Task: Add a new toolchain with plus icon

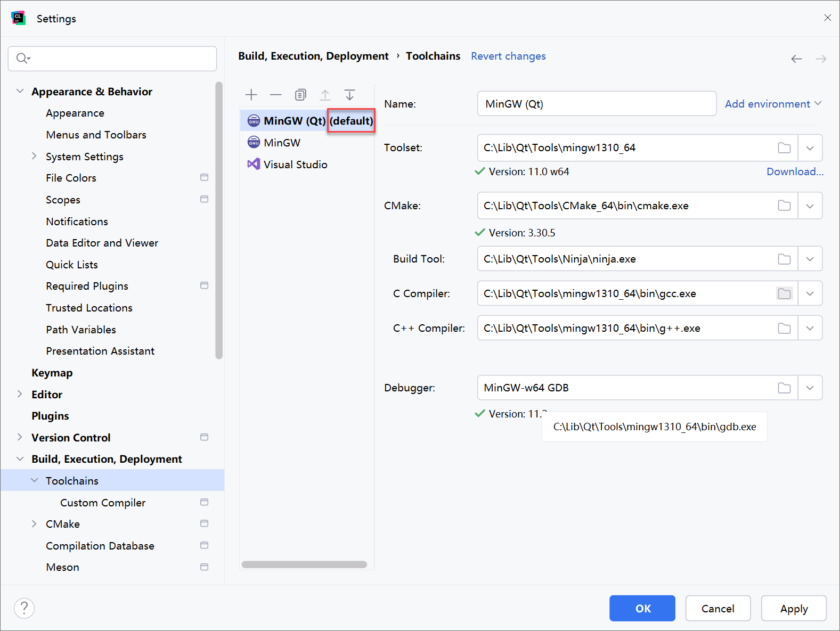Action: coord(251,95)
